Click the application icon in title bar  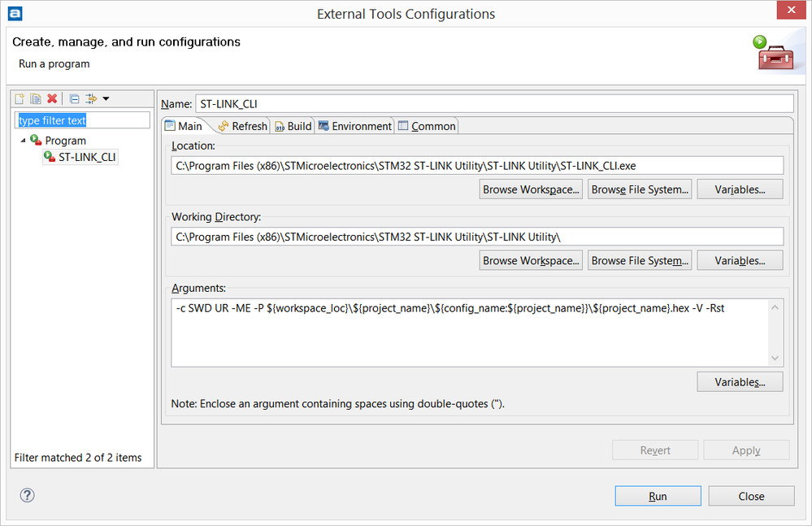point(15,14)
